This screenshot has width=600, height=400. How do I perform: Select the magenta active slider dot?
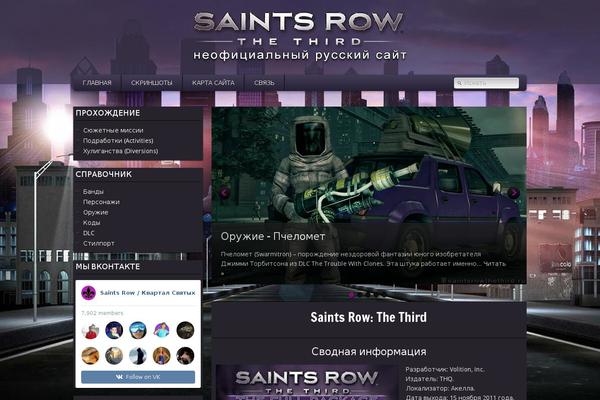tap(351, 295)
